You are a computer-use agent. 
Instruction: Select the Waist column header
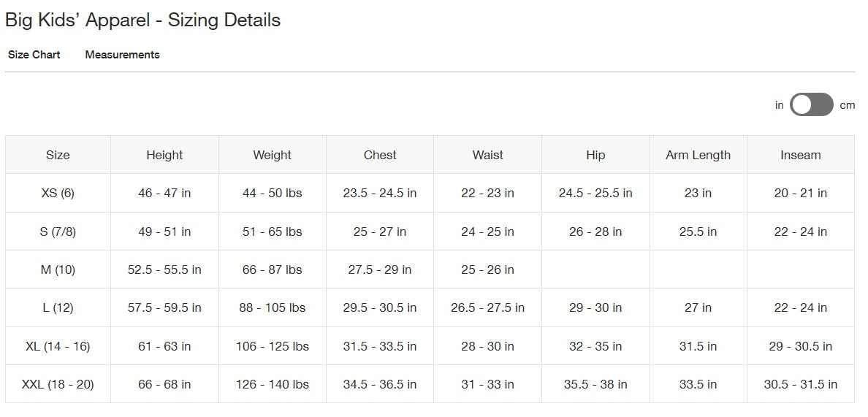coord(487,155)
